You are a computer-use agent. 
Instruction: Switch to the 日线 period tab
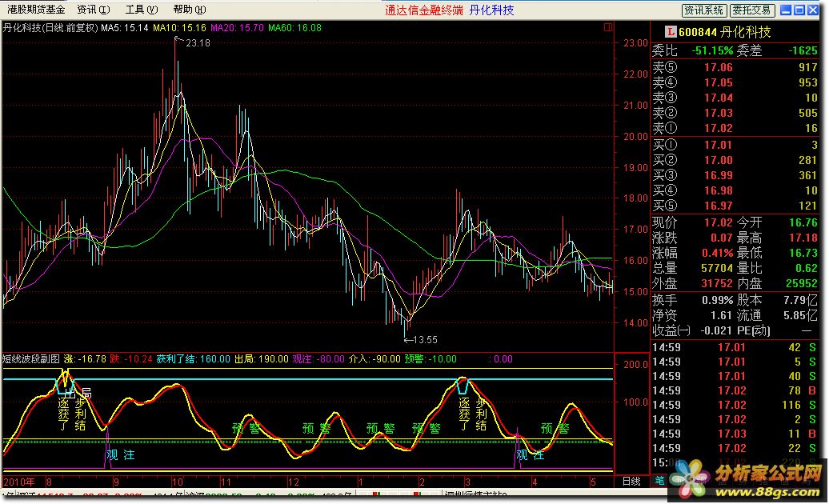click(631, 482)
